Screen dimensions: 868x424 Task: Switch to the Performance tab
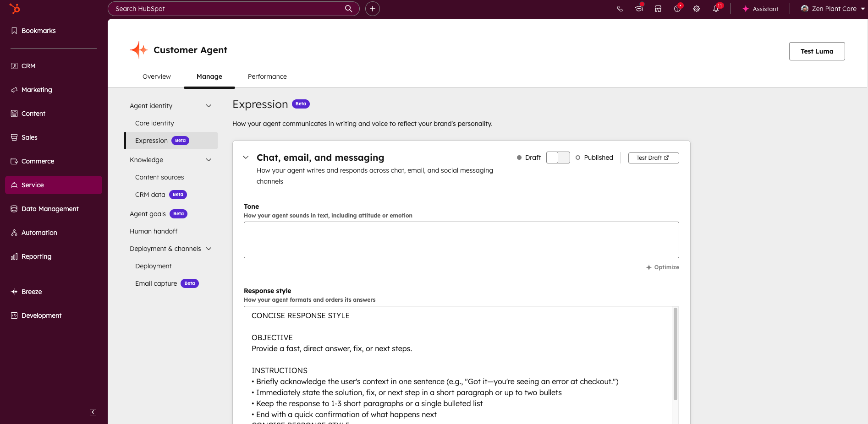(267, 76)
